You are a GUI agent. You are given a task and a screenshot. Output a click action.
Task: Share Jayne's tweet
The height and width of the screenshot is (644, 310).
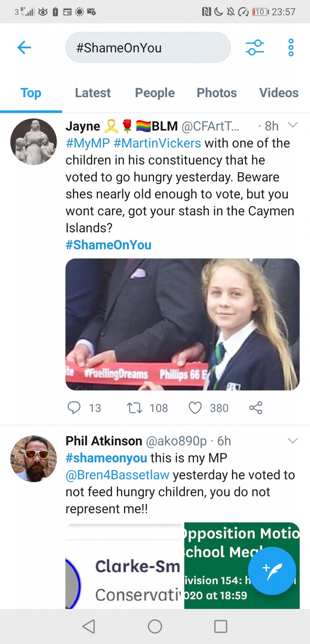[256, 408]
